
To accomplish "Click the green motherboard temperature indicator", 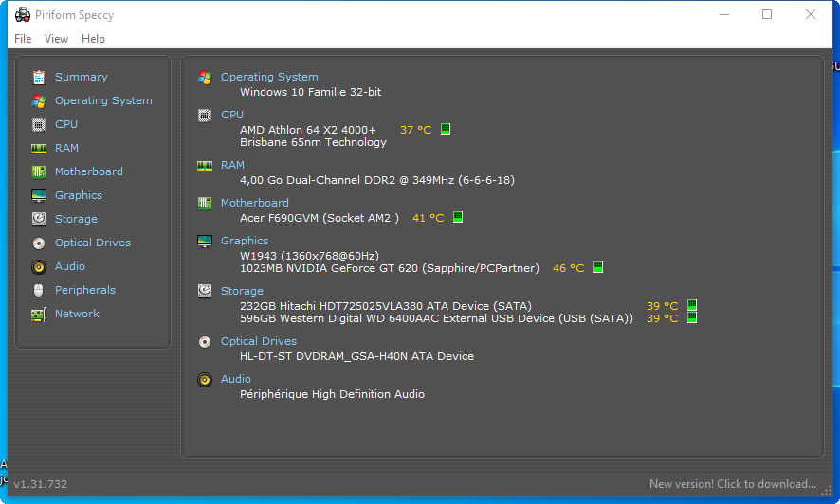I will click(x=458, y=217).
